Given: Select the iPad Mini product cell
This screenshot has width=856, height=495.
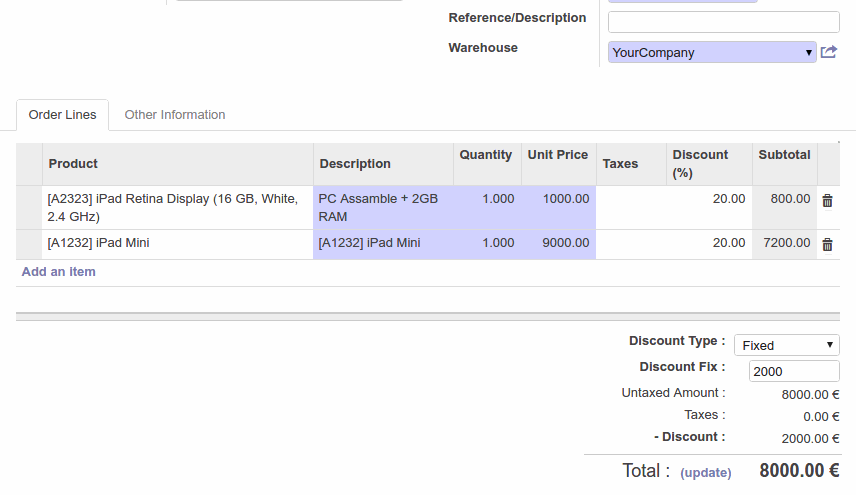Looking at the screenshot, I should coord(177,244).
